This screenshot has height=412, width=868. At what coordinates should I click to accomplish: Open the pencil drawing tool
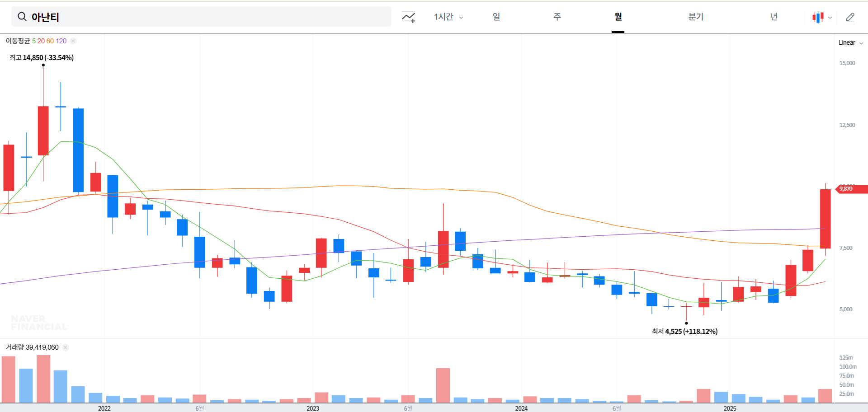pyautogui.click(x=850, y=17)
